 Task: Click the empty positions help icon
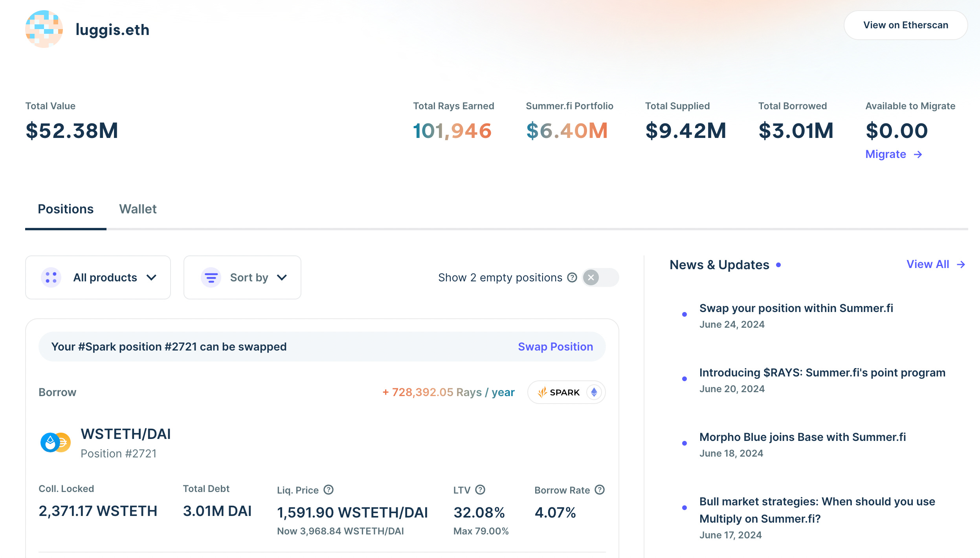click(x=572, y=277)
